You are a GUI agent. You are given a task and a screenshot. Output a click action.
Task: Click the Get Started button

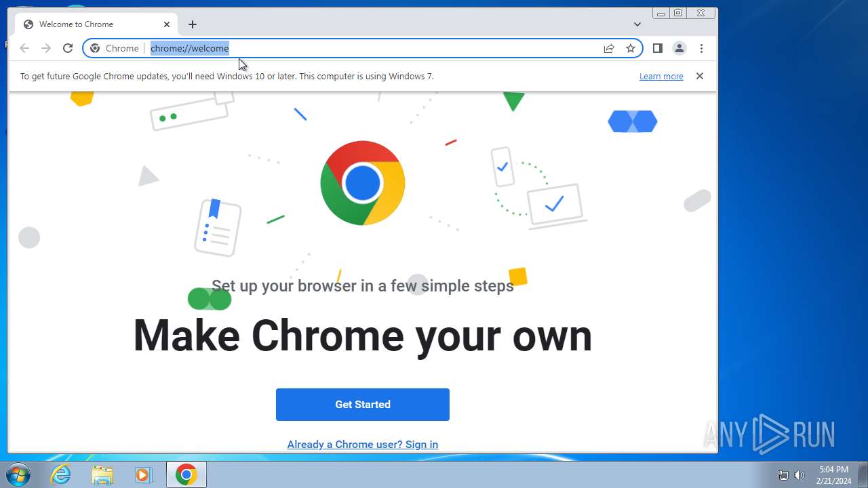click(x=363, y=405)
